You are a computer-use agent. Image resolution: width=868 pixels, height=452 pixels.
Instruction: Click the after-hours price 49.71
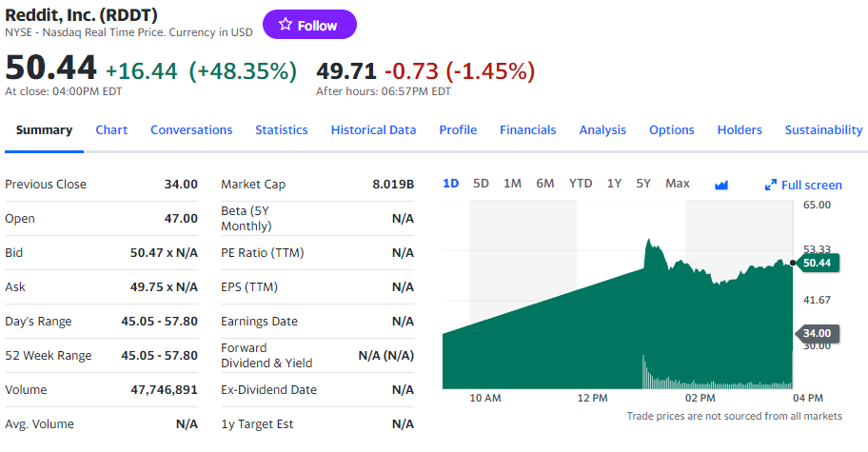point(346,71)
